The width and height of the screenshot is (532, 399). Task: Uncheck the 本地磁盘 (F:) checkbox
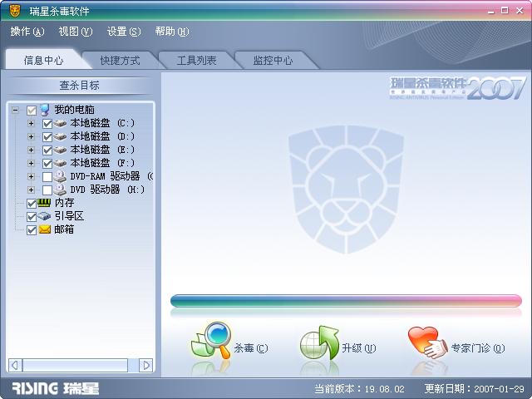pyautogui.click(x=47, y=163)
